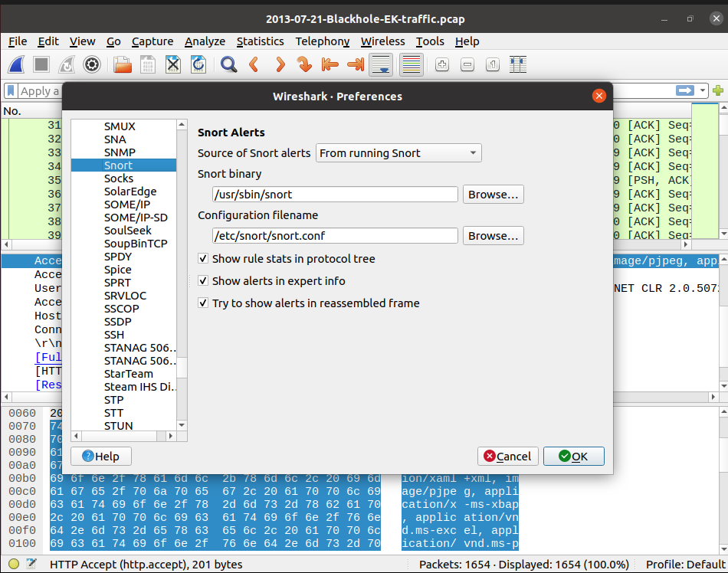This screenshot has height=573, width=728.
Task: Jump to last packet icon
Action: (x=356, y=64)
